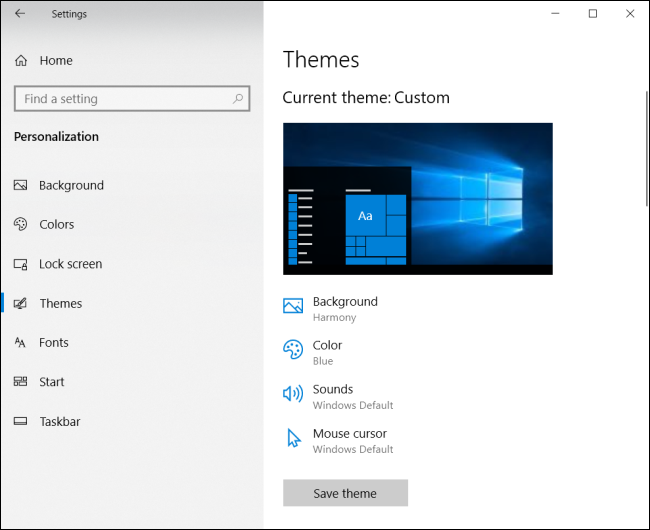This screenshot has width=650, height=530.
Task: Maximize the Settings window
Action: point(592,13)
